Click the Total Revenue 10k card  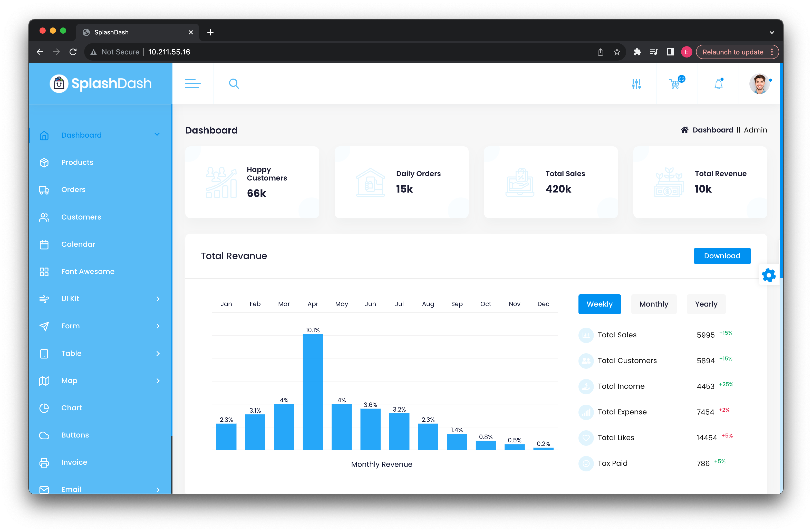(700, 182)
